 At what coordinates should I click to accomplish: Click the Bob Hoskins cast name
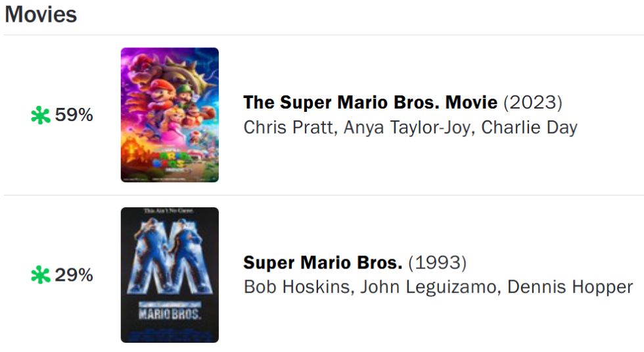tap(296, 287)
